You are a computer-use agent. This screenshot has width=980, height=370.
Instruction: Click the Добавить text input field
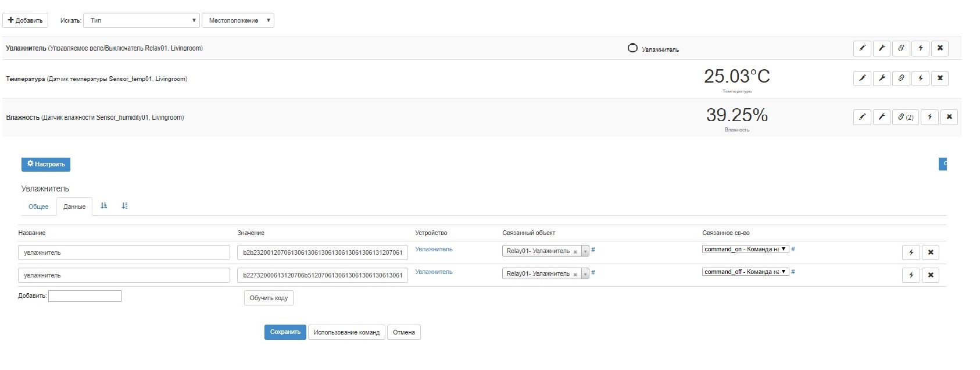point(85,296)
